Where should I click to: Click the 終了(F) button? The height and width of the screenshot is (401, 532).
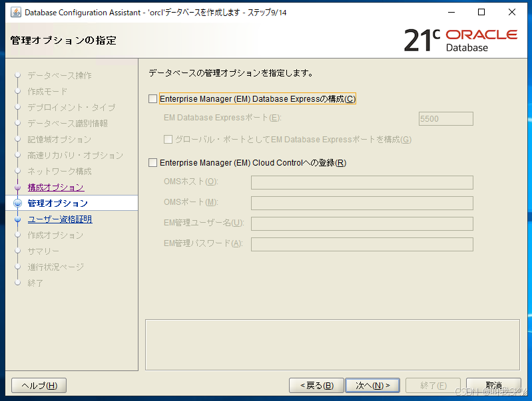click(x=433, y=386)
